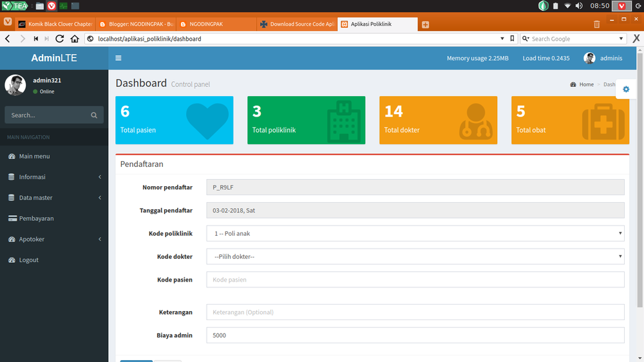Viewport: 644px width, 362px height.
Task: Click the Total obat card
Action: point(570,120)
